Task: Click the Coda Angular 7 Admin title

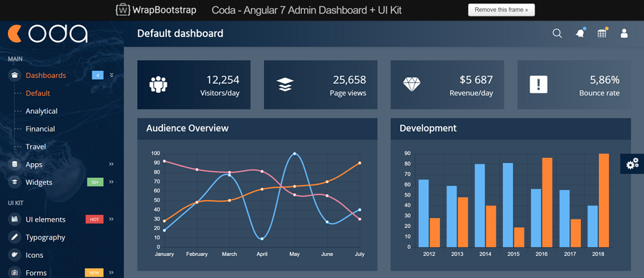Action: (306, 10)
